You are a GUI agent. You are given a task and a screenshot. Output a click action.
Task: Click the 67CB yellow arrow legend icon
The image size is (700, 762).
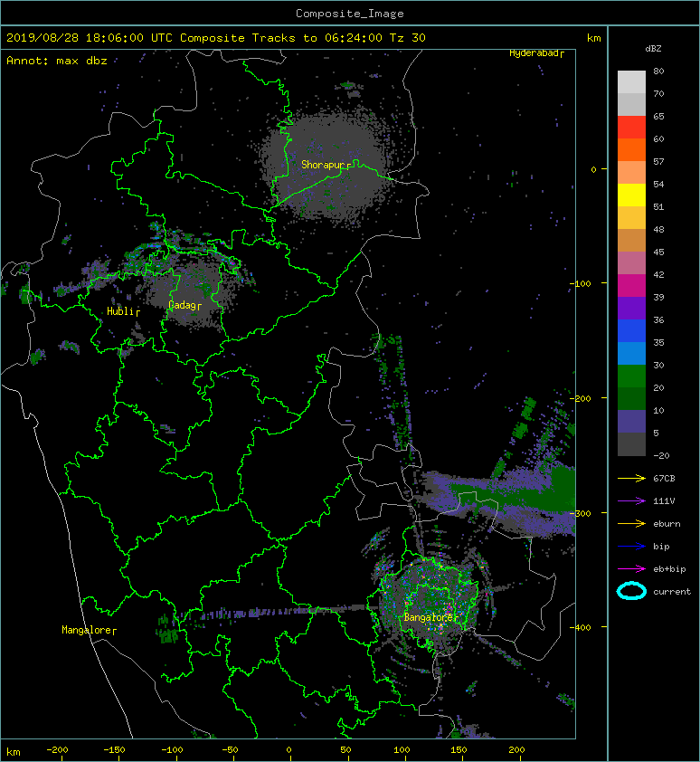click(631, 479)
